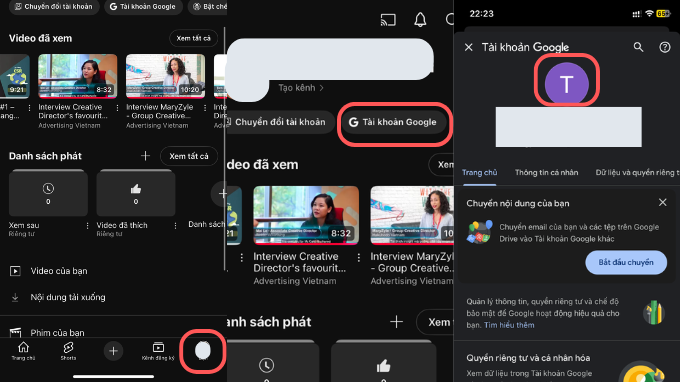680x382 pixels.
Task: Tap Xem tất cả next to Video đã xem
Action: [193, 38]
